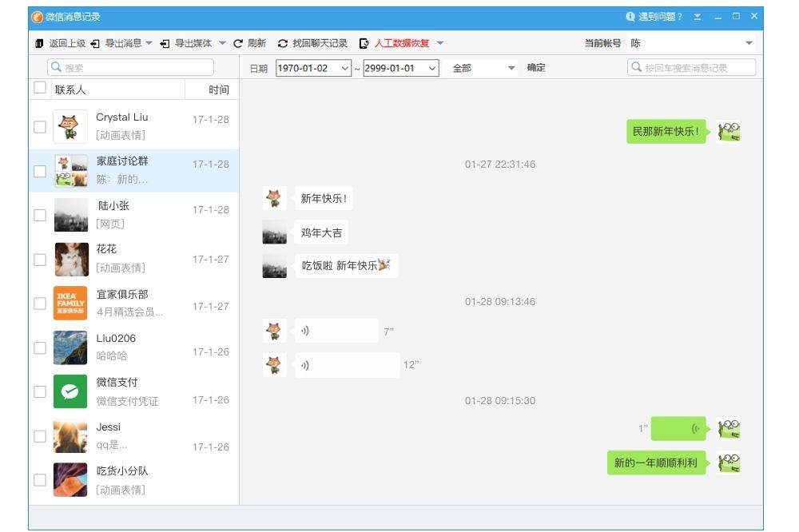Click the 陆小张 grayscale avatar

71,215
